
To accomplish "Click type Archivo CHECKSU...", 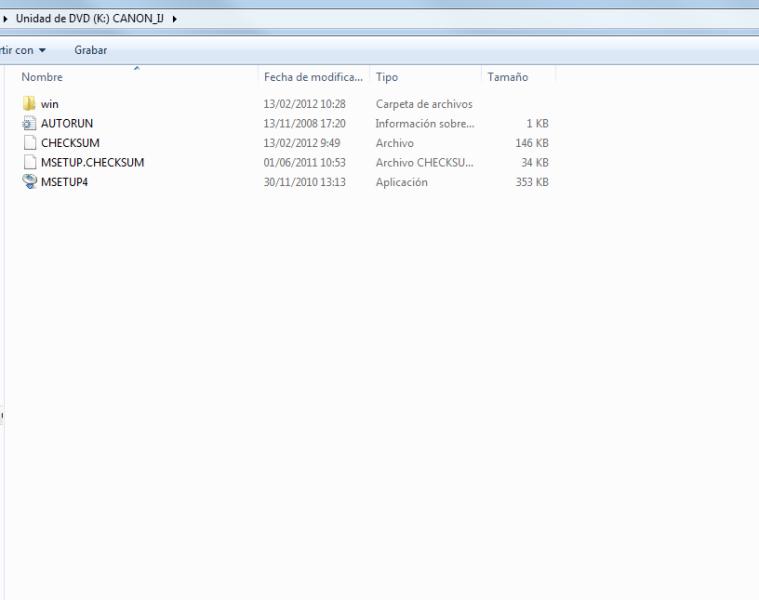I will (x=425, y=162).
